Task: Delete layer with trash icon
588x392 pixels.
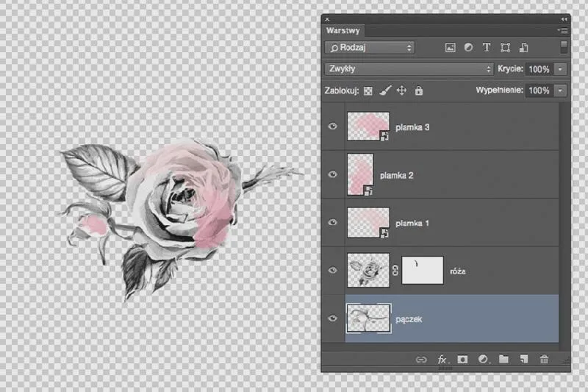Action: 544,360
